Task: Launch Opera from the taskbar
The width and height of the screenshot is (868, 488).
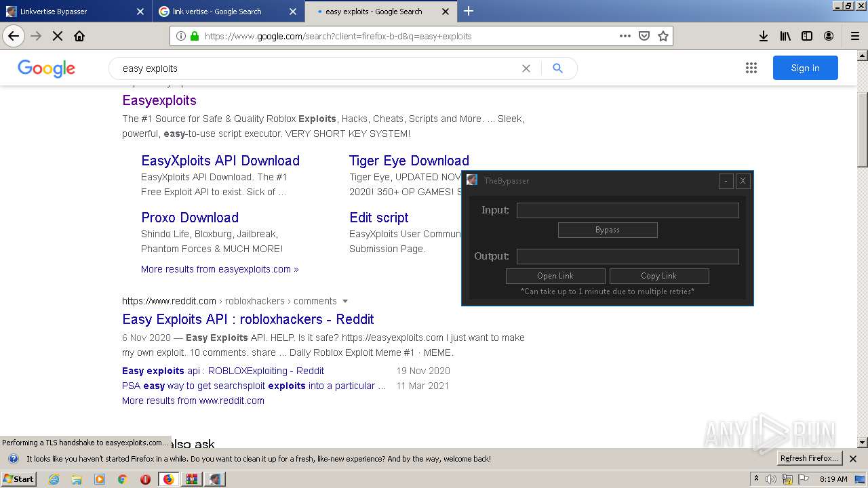Action: pyautogui.click(x=145, y=479)
